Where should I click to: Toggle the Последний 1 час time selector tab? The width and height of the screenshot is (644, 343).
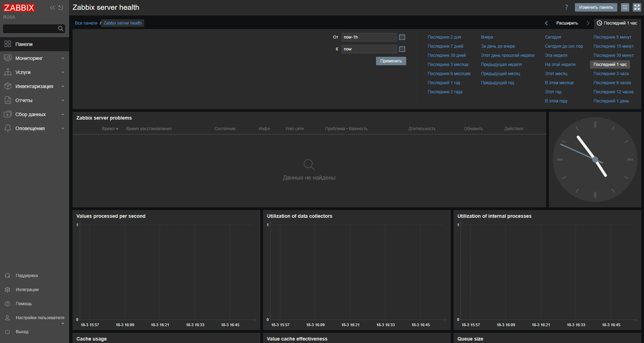click(x=617, y=23)
